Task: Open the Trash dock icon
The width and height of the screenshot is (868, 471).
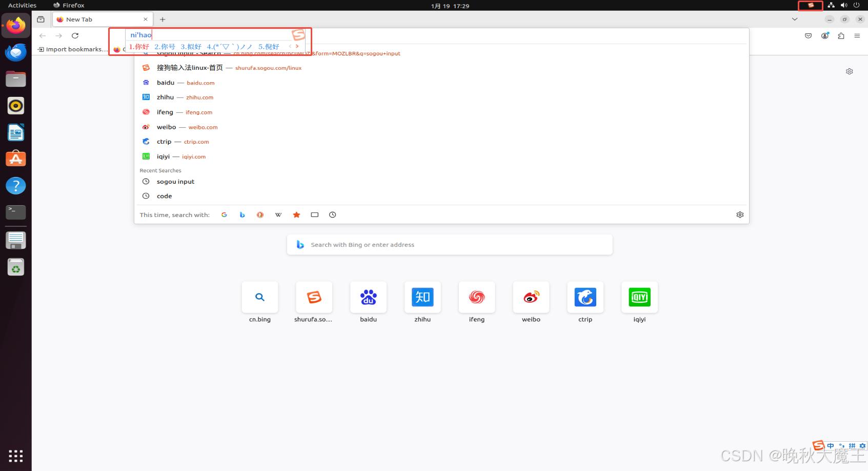Action: 16,267
